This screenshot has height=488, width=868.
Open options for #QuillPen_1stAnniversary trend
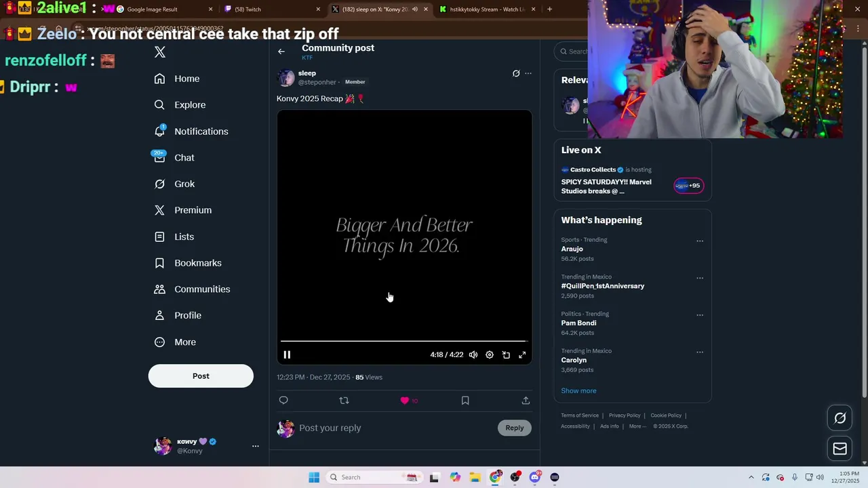click(x=700, y=278)
